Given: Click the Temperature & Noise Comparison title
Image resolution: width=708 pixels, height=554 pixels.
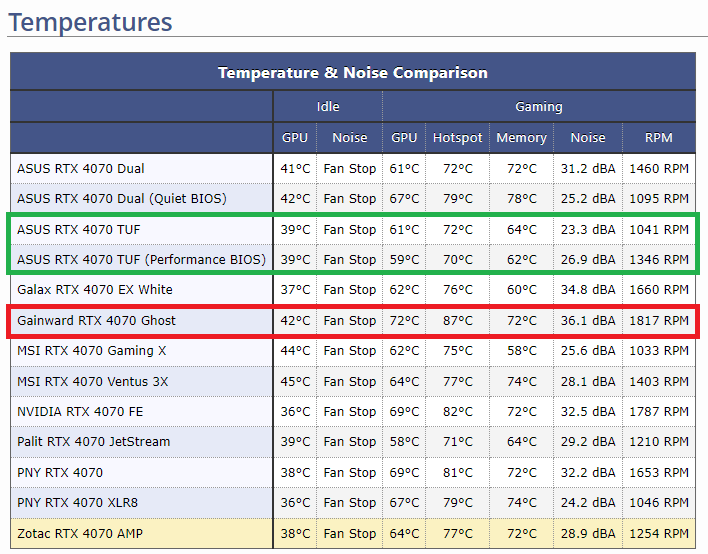Looking at the screenshot, I should [x=353, y=73].
